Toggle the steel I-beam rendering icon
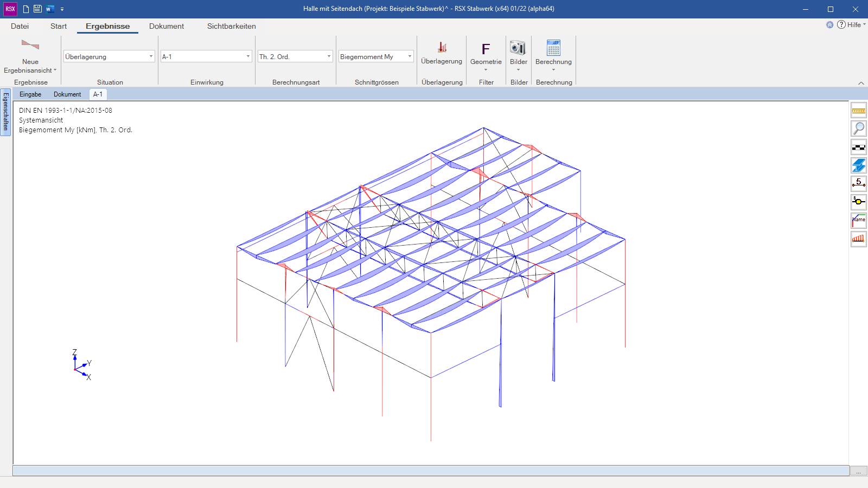 coord(859,165)
